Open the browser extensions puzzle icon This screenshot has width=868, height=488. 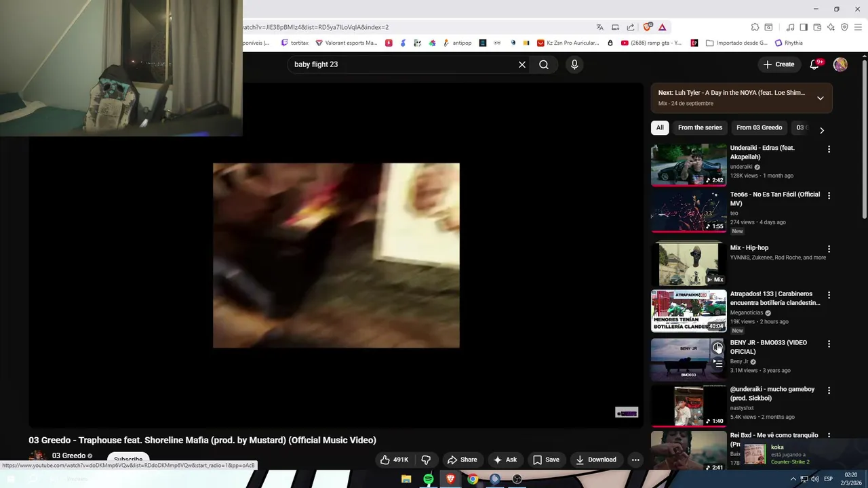pyautogui.click(x=755, y=27)
